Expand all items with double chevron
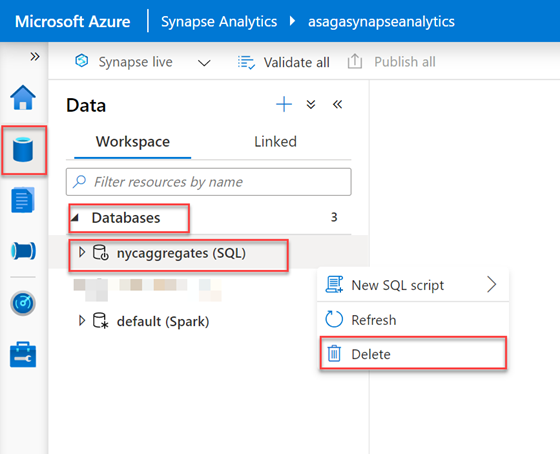 tap(311, 104)
